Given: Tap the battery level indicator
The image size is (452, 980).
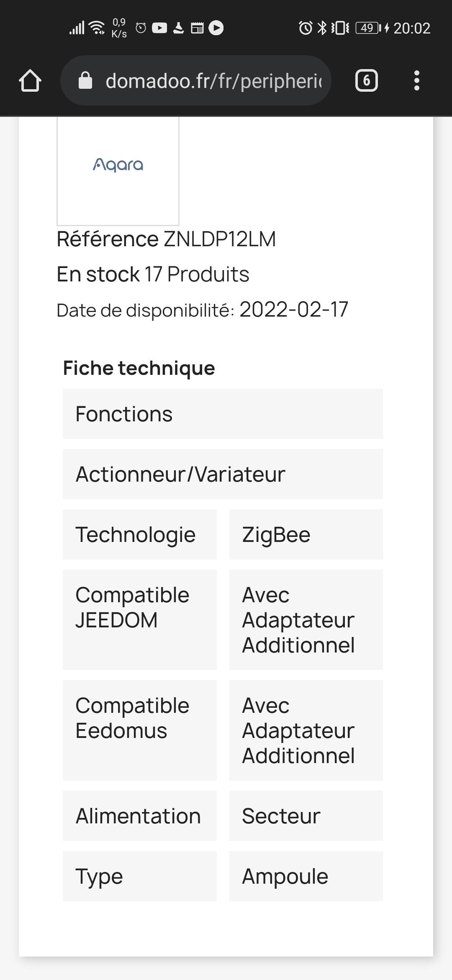Looking at the screenshot, I should pos(368,28).
